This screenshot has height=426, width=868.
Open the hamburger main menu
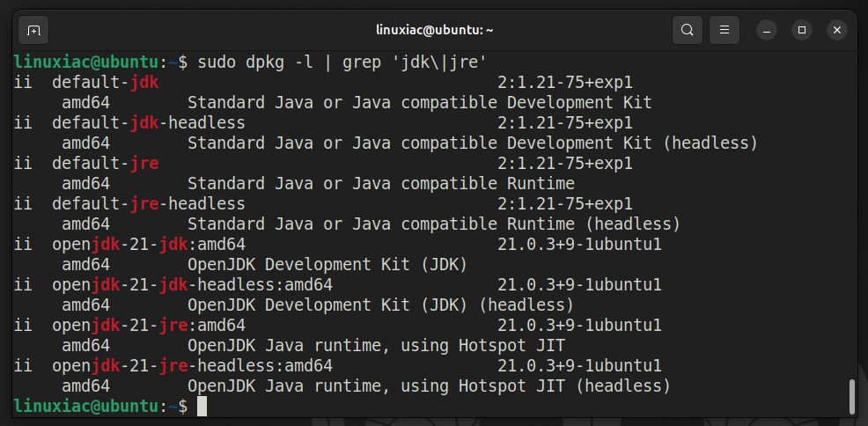point(725,30)
